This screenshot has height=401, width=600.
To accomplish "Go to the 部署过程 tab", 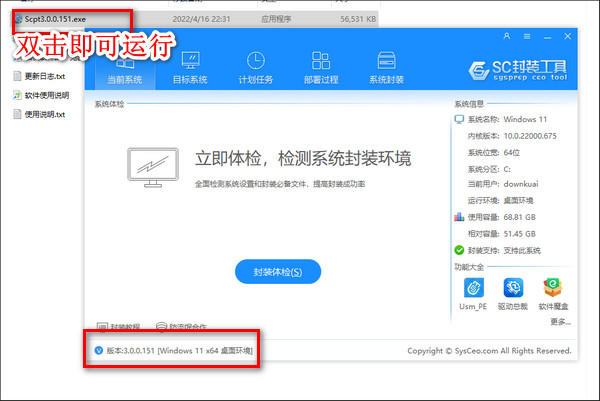I will (321, 69).
